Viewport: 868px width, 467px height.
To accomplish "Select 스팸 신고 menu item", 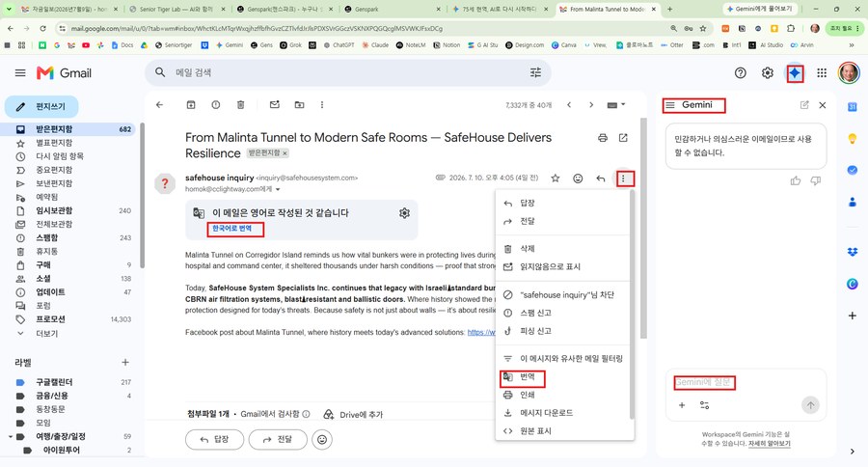I will [x=564, y=313].
